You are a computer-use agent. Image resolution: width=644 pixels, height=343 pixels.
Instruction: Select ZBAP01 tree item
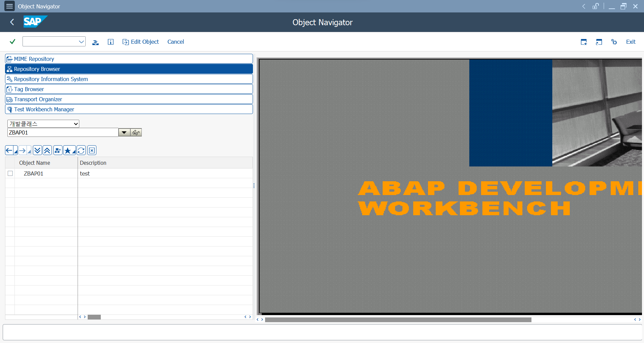pos(34,174)
